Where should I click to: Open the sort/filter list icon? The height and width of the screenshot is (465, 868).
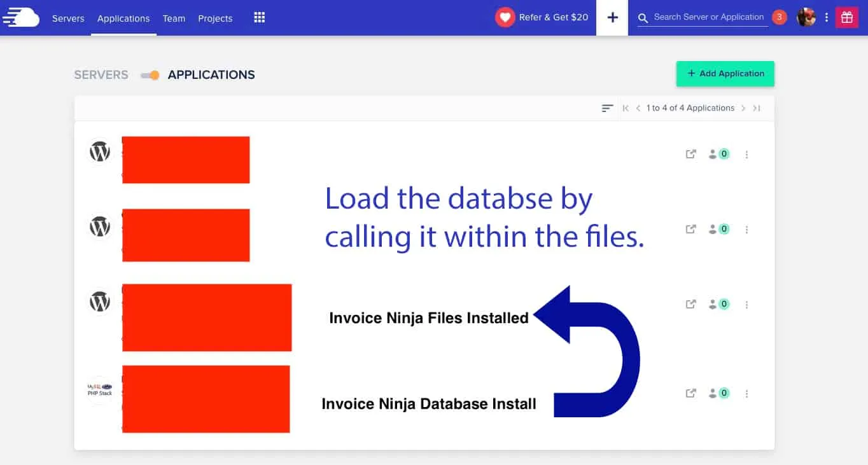pos(608,108)
